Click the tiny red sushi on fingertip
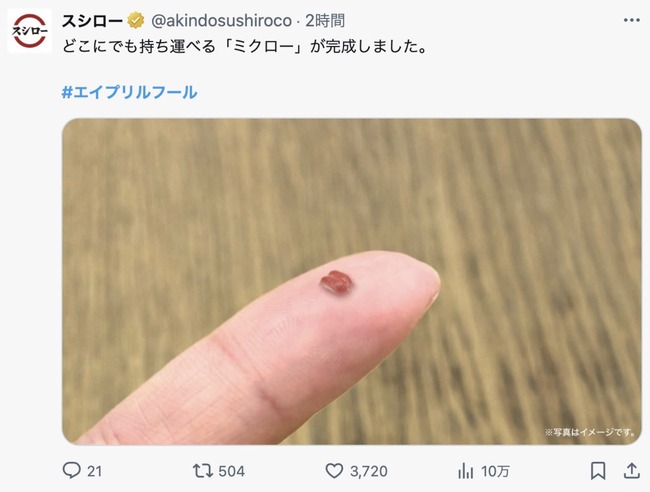The height and width of the screenshot is (492, 650). (x=336, y=282)
